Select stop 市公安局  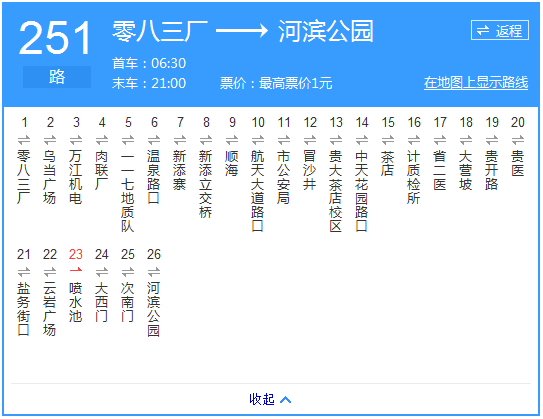click(x=284, y=177)
